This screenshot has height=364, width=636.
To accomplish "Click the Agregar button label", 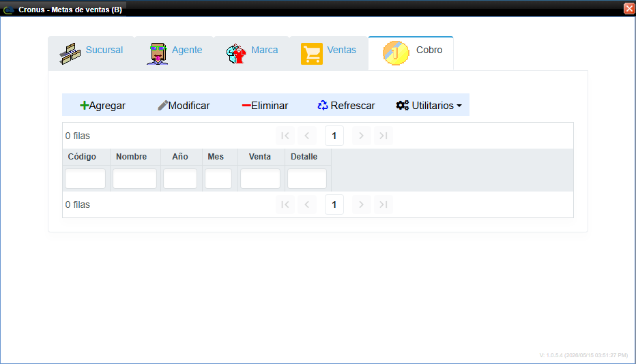I will coord(107,106).
